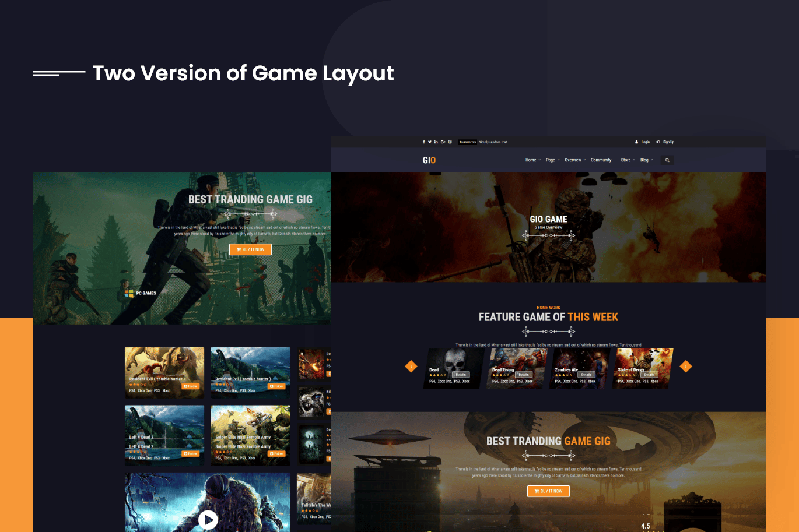Screen dimensions: 799x532
Task: Follow Resident Evil card with lake artwork
Action: 276,386
